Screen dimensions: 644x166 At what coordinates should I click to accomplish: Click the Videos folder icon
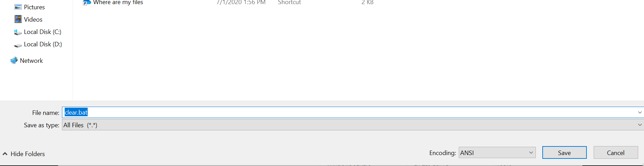pos(18,19)
